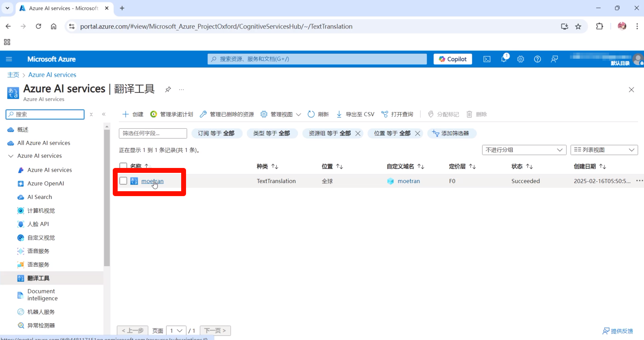This screenshot has height=340, width=644.
Task: Open the browser extensions puzzle icon
Action: point(599,26)
